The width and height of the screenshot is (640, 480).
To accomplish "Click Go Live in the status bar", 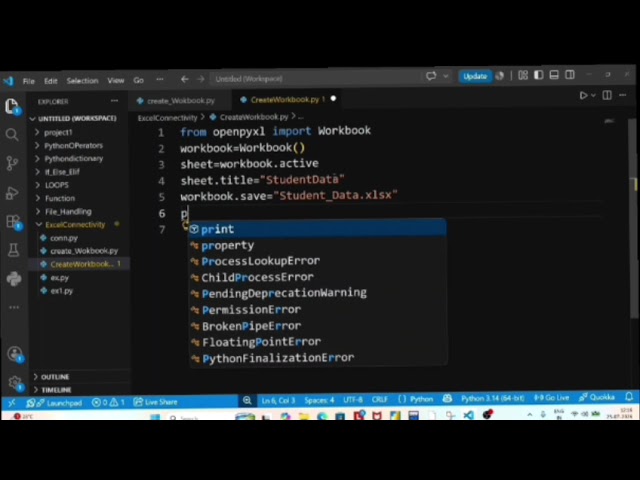I will 551,398.
